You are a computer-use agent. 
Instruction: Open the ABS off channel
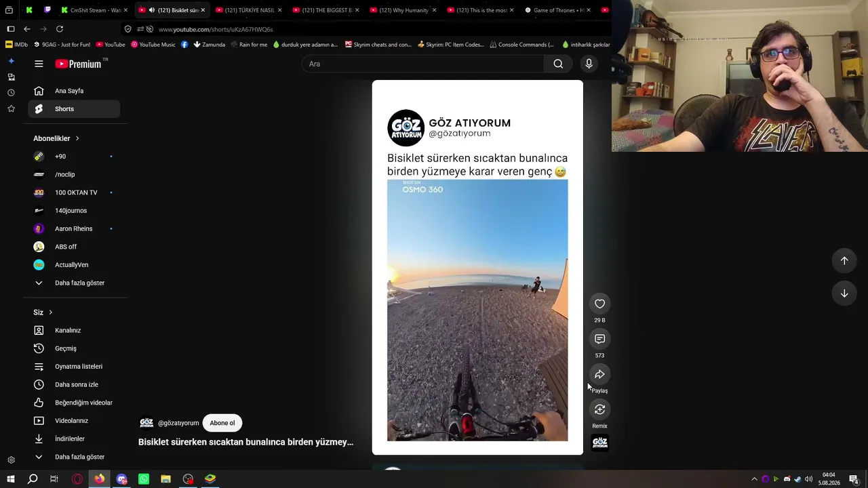pos(73,247)
